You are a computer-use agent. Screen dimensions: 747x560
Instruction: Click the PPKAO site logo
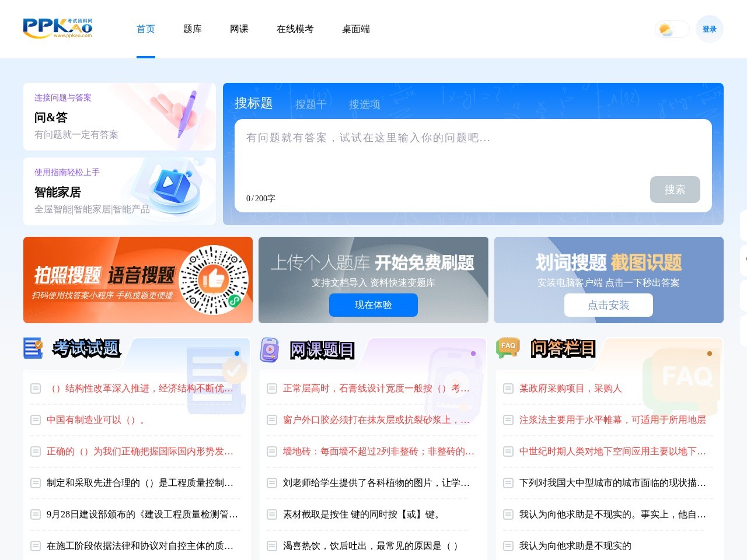[x=58, y=28]
